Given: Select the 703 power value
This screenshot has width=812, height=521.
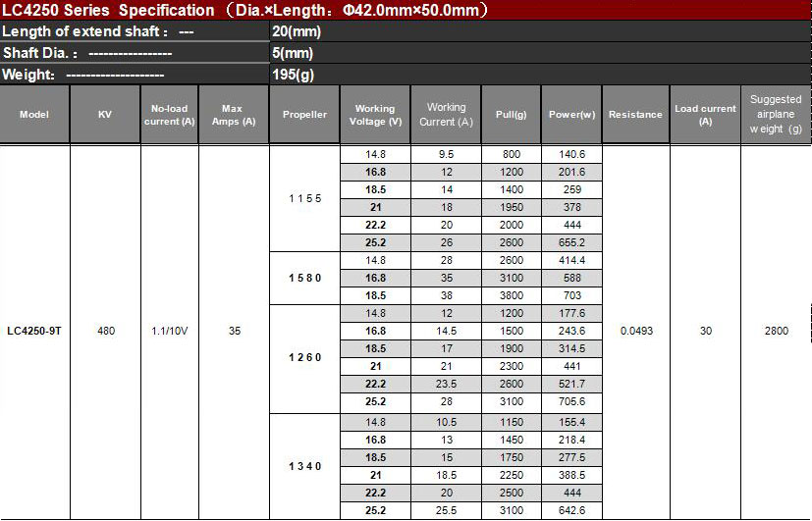Looking at the screenshot, I should (571, 295).
